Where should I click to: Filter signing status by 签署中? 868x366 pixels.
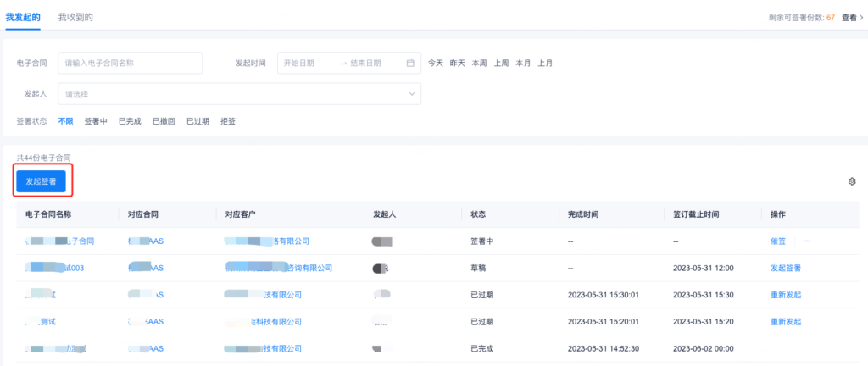[x=96, y=121]
